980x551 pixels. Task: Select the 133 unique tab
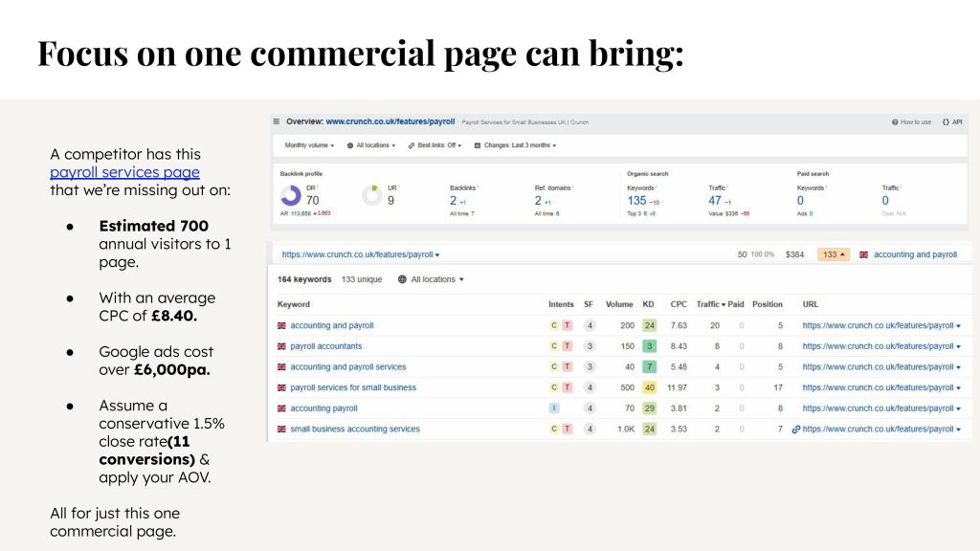pyautogui.click(x=361, y=279)
